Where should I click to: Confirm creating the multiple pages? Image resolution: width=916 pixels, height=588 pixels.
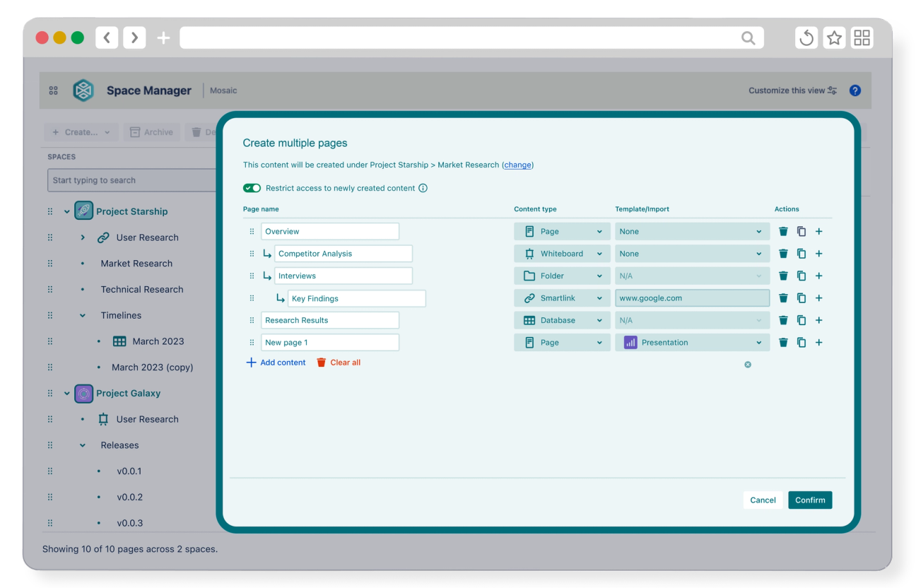click(x=810, y=500)
